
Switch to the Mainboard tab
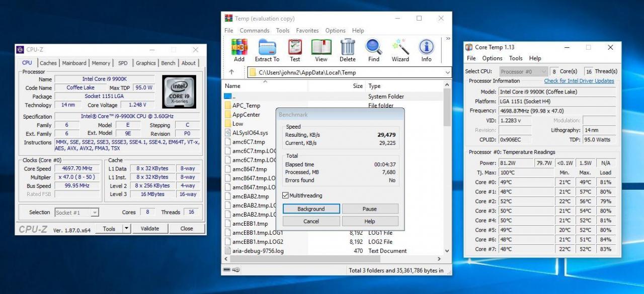pyautogui.click(x=74, y=63)
